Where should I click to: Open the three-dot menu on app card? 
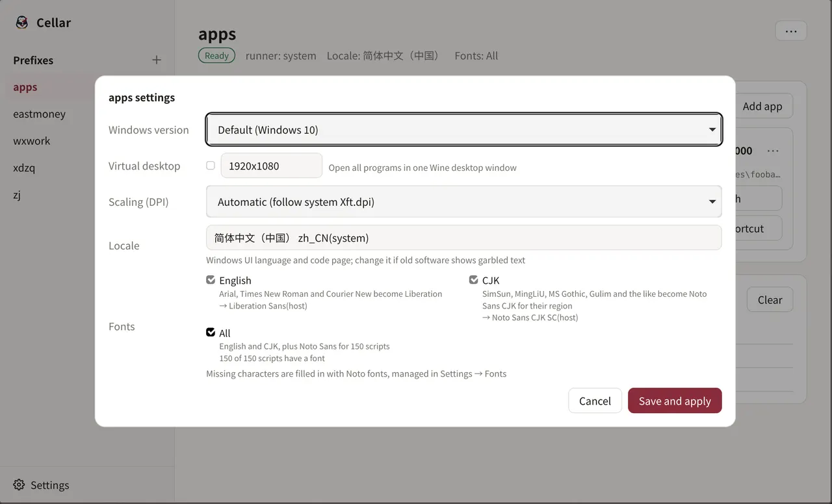pyautogui.click(x=773, y=151)
